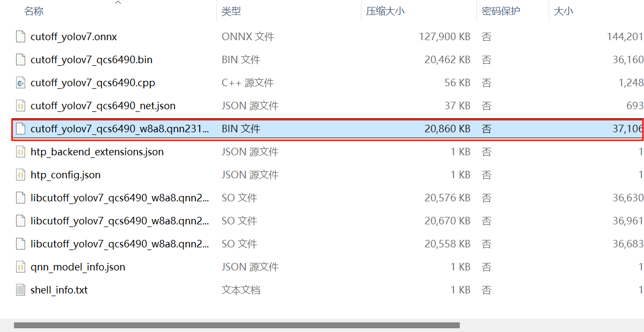
Task: Click the 'BIN 文件' type of cutoff_yolov7_qcs6490.bin
Action: 241,60
